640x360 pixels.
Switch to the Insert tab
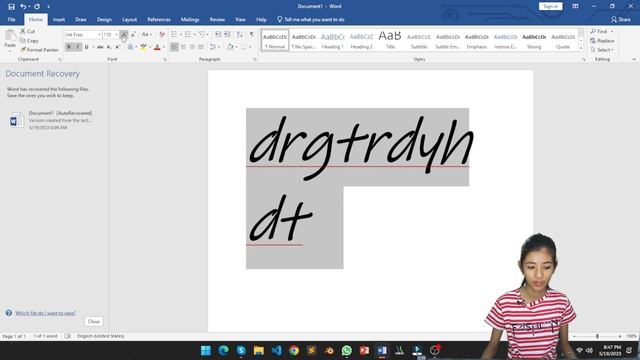click(59, 19)
